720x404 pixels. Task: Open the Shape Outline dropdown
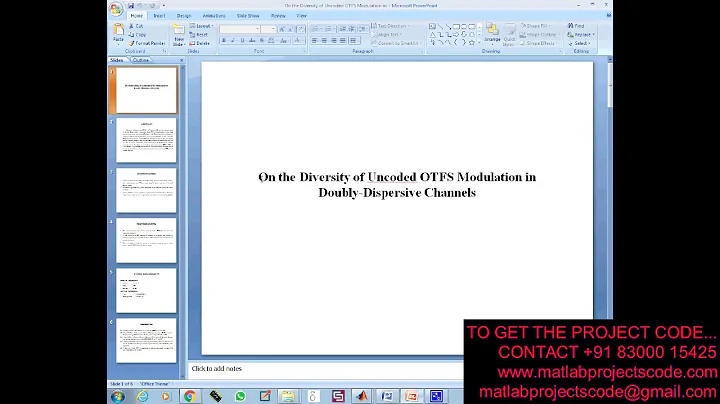(x=540, y=34)
